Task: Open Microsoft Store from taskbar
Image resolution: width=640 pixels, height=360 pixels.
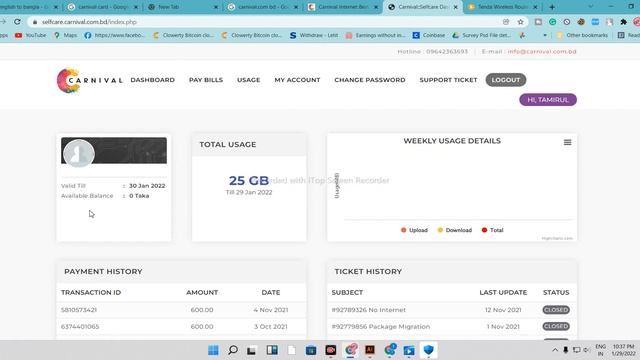Action: pos(311,350)
